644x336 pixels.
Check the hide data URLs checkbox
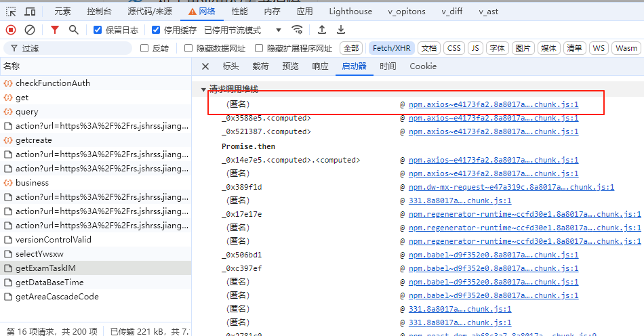pos(188,48)
